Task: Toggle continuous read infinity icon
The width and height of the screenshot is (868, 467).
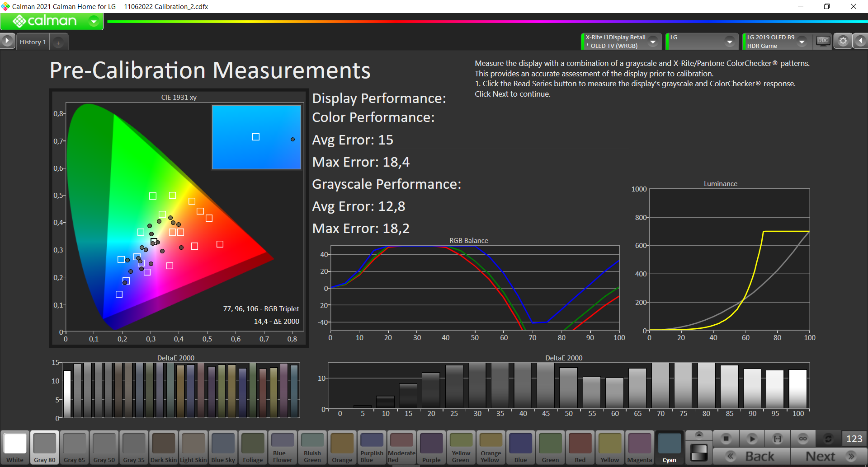Action: tap(803, 439)
